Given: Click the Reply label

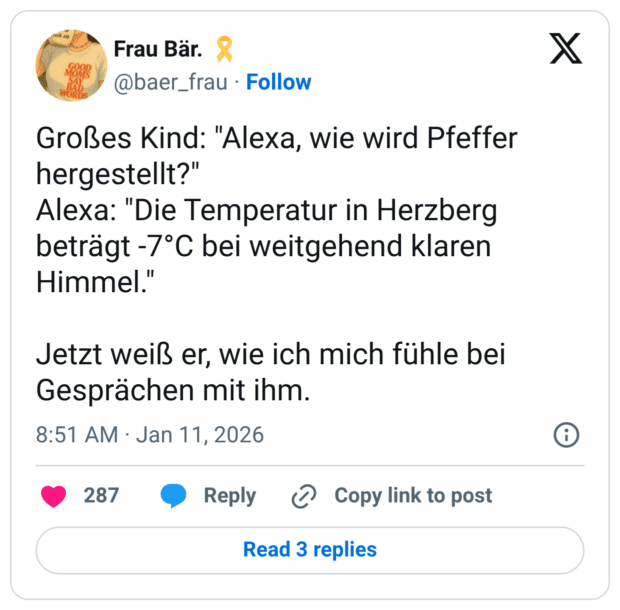Looking at the screenshot, I should point(229,495).
